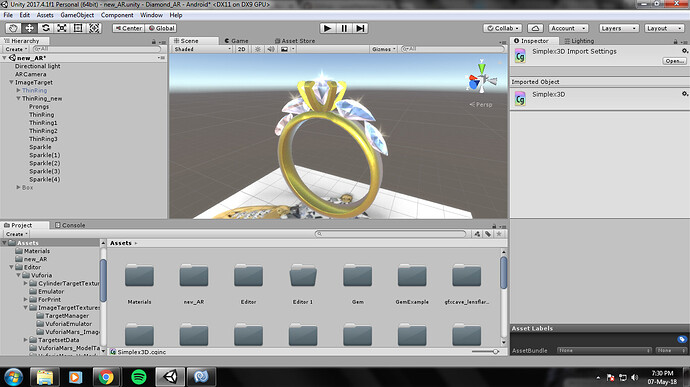This screenshot has width=690, height=387.
Task: Click the Open button in Inspector
Action: tap(674, 61)
